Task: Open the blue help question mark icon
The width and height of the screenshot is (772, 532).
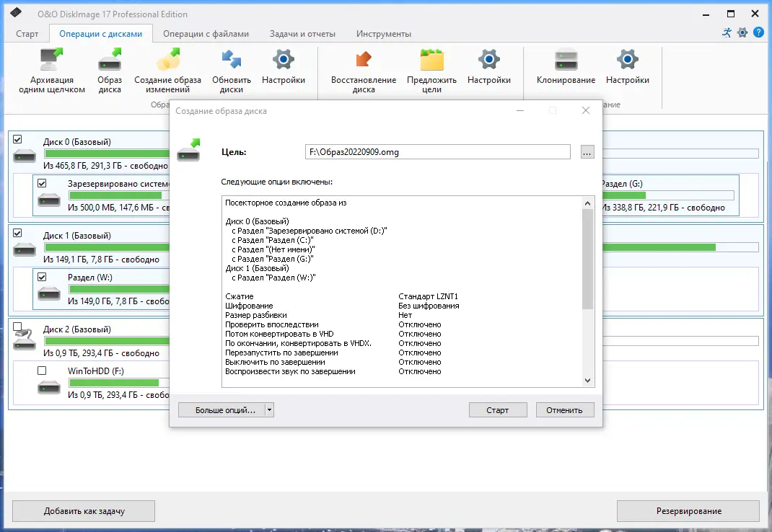Action: [x=758, y=33]
